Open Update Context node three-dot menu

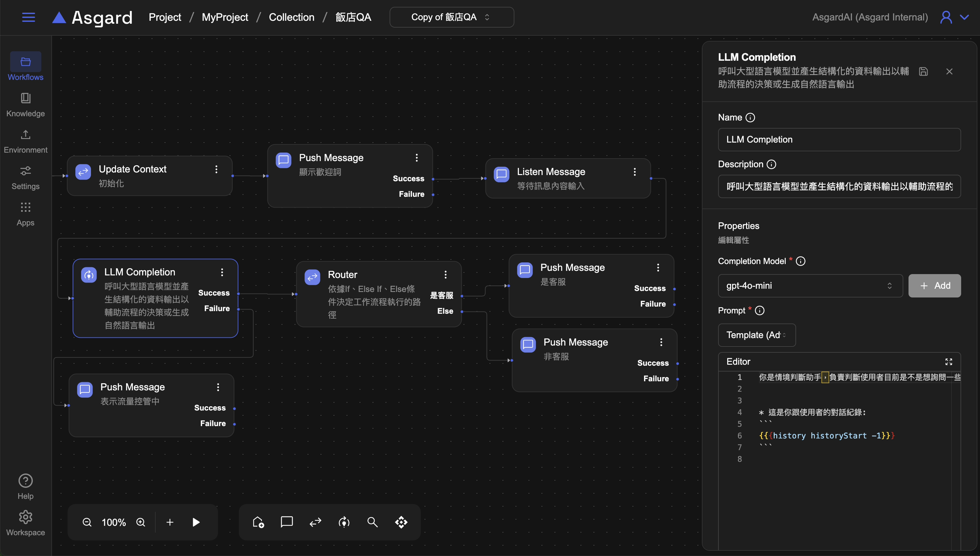tap(216, 169)
